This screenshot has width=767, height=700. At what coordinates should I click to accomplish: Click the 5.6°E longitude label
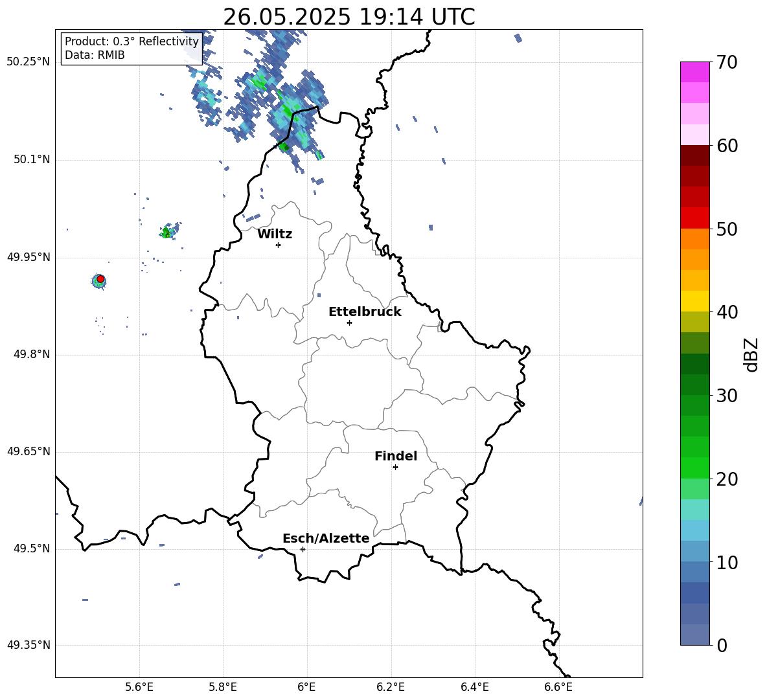[x=139, y=687]
